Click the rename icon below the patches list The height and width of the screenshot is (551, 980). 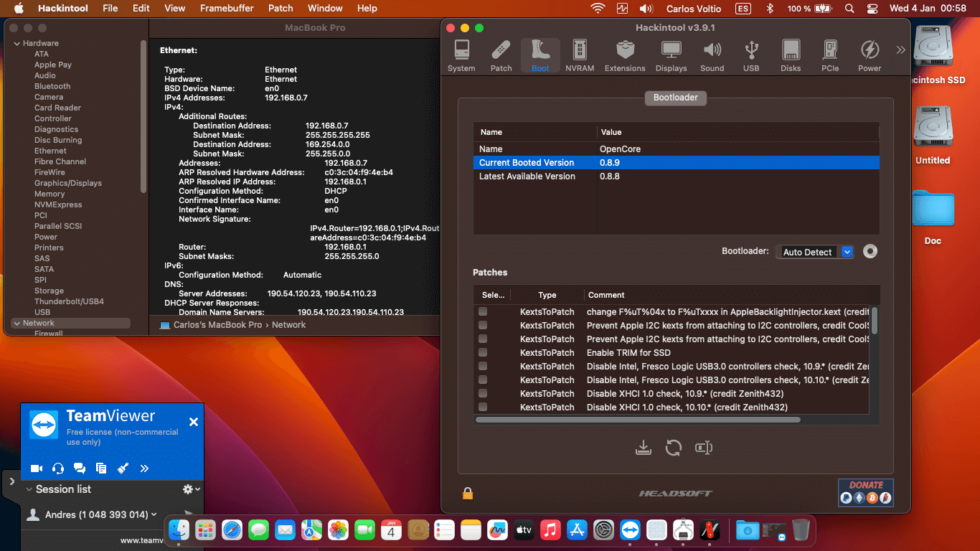pos(703,448)
